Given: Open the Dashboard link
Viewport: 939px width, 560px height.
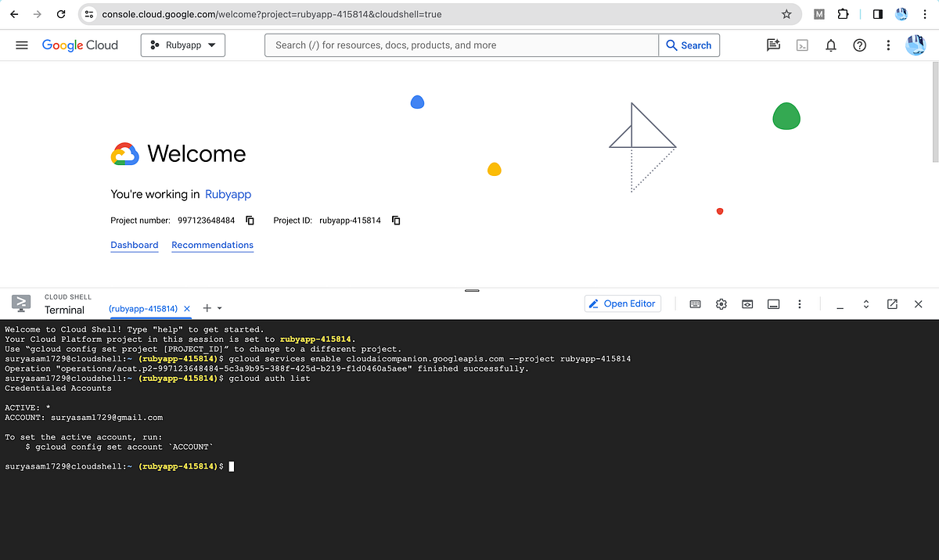Looking at the screenshot, I should [134, 245].
